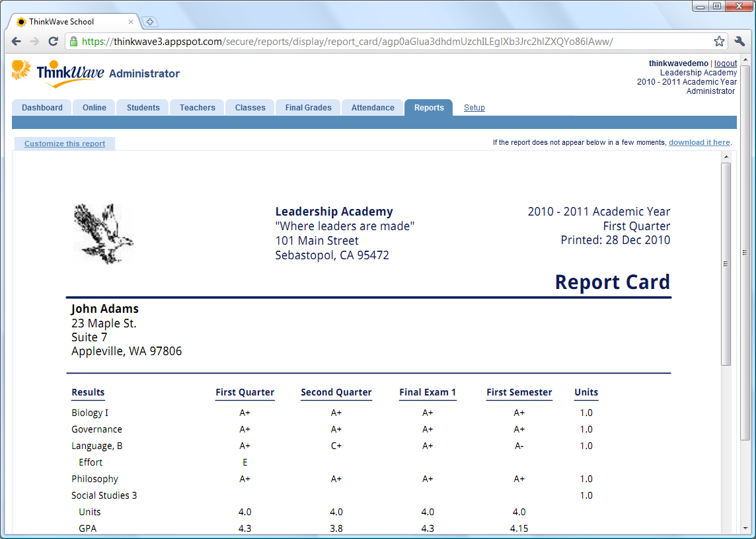Click the green SSL padlock icon
Image resolution: width=756 pixels, height=539 pixels.
(73, 42)
